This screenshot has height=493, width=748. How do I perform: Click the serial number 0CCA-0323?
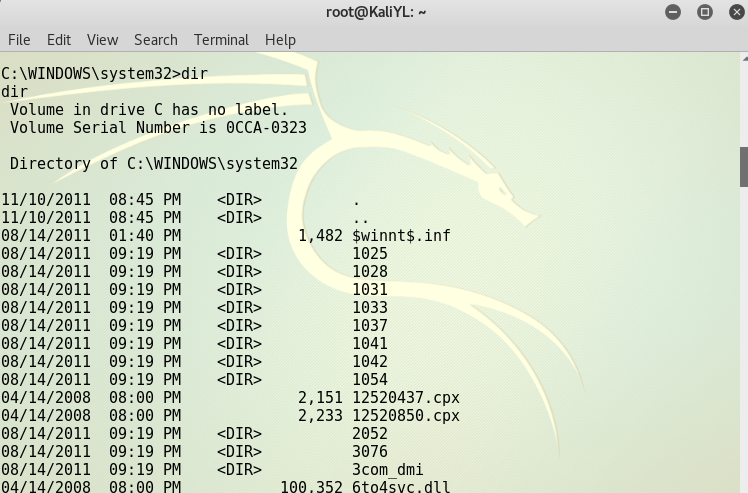(266, 127)
